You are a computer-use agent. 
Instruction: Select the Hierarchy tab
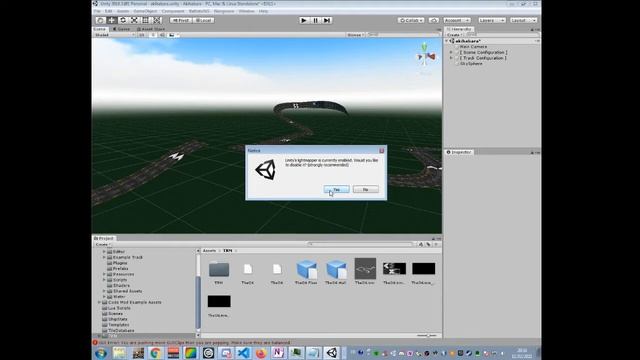tap(460, 29)
